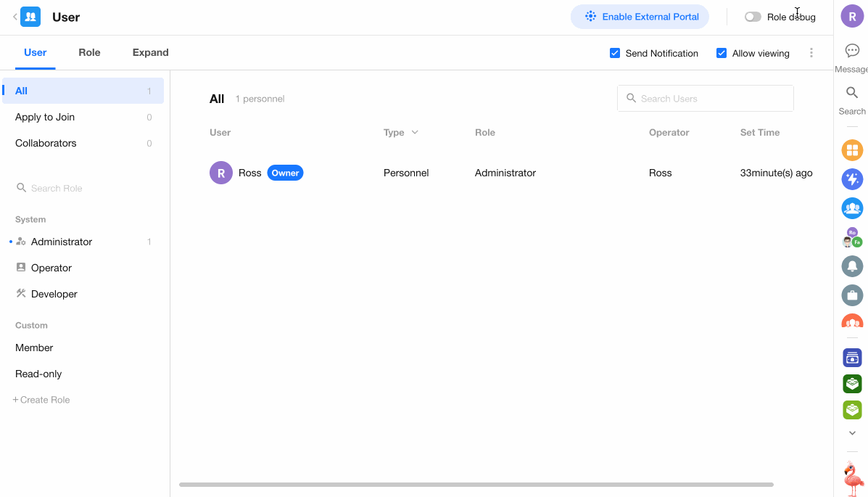Image resolution: width=868 pixels, height=497 pixels.
Task: Click the pink flamingo mascot icon
Action: (852, 479)
